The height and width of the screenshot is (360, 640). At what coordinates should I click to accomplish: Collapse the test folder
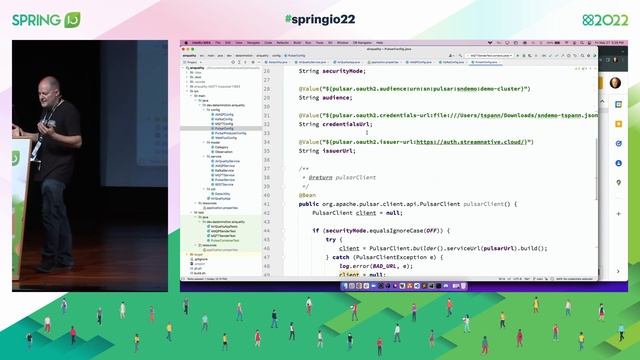click(x=191, y=212)
